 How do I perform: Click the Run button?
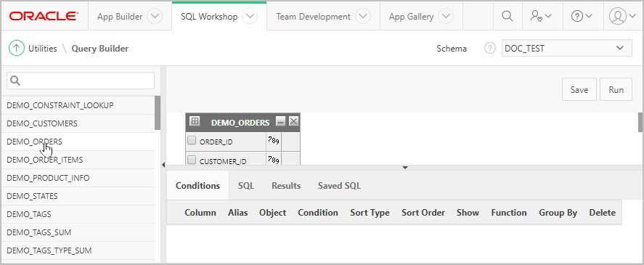(616, 89)
